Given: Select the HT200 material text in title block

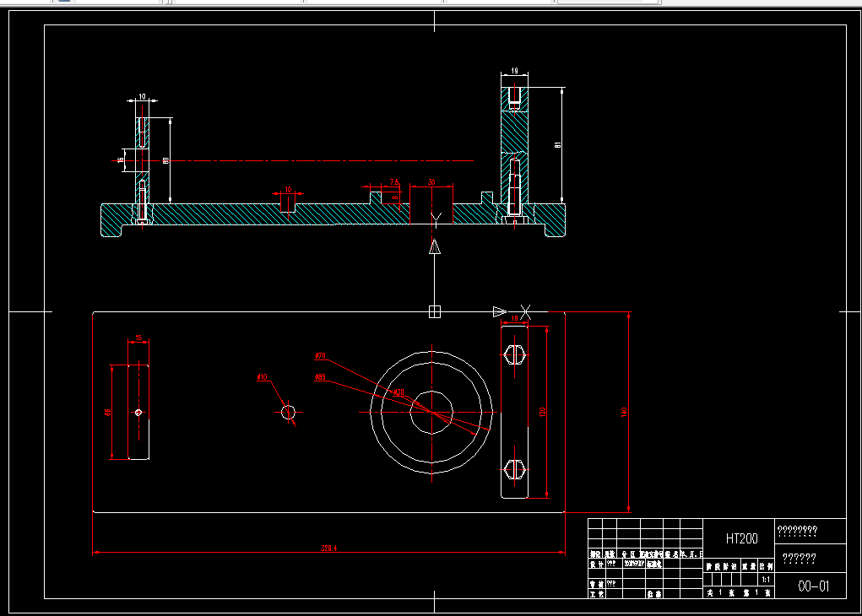Looking at the screenshot, I should click(741, 538).
